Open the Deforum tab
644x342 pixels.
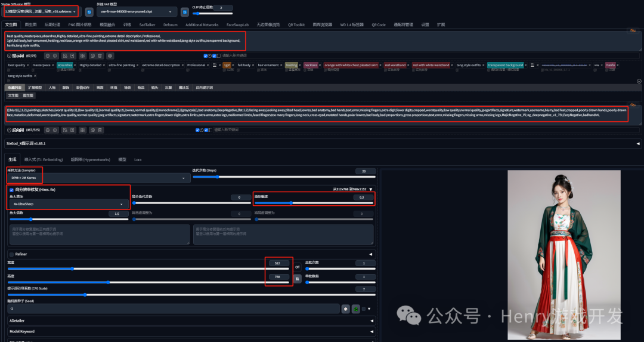click(x=171, y=24)
